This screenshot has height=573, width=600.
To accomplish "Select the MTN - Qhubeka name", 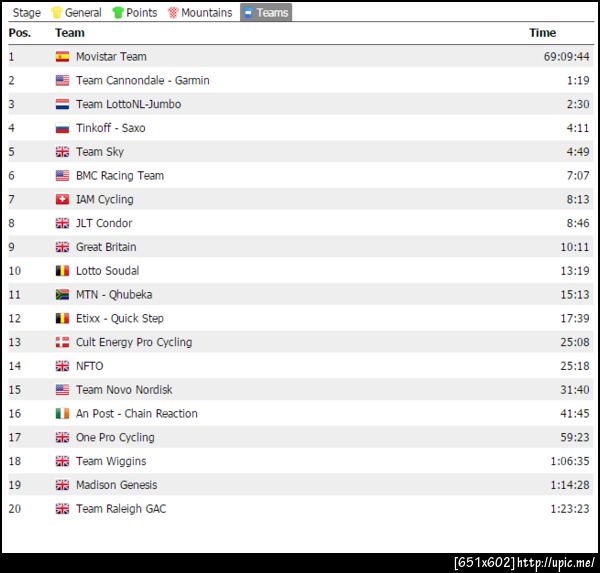I will pyautogui.click(x=114, y=294).
